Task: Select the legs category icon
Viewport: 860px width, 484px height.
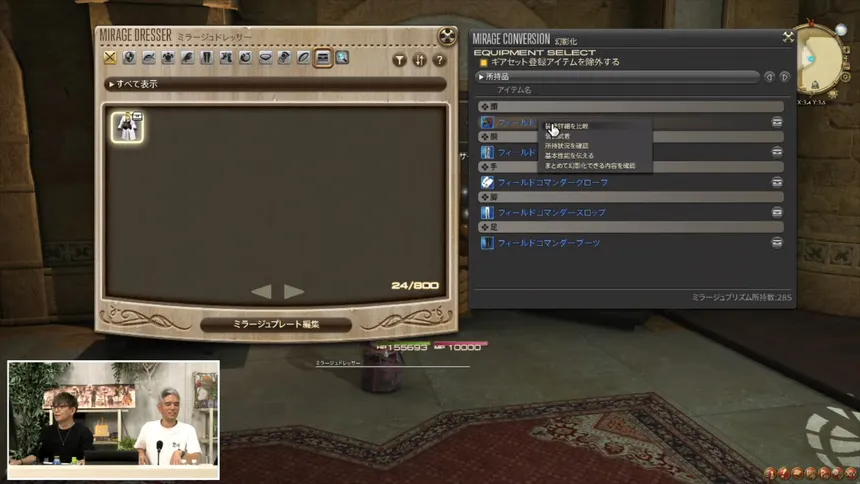Action: coord(206,58)
